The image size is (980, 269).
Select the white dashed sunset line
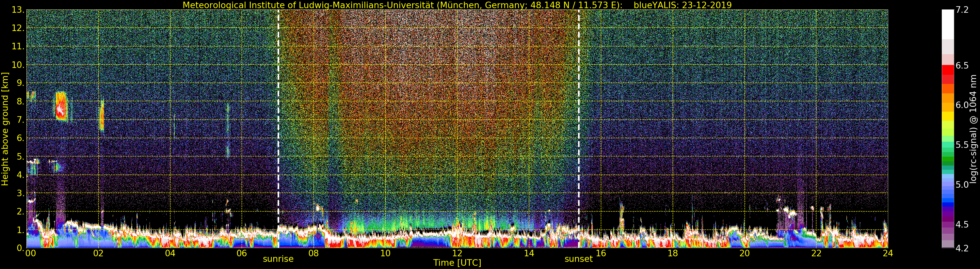pyautogui.click(x=579, y=129)
